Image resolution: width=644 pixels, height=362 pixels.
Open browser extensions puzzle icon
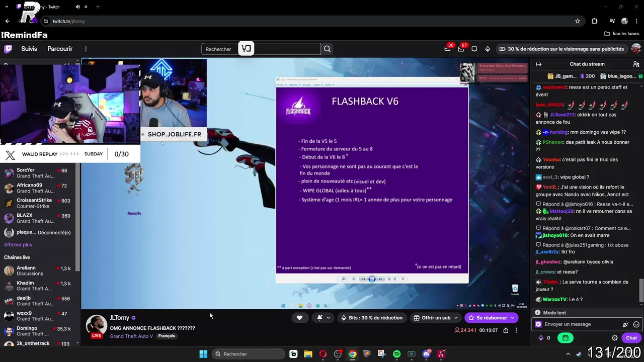(x=595, y=21)
